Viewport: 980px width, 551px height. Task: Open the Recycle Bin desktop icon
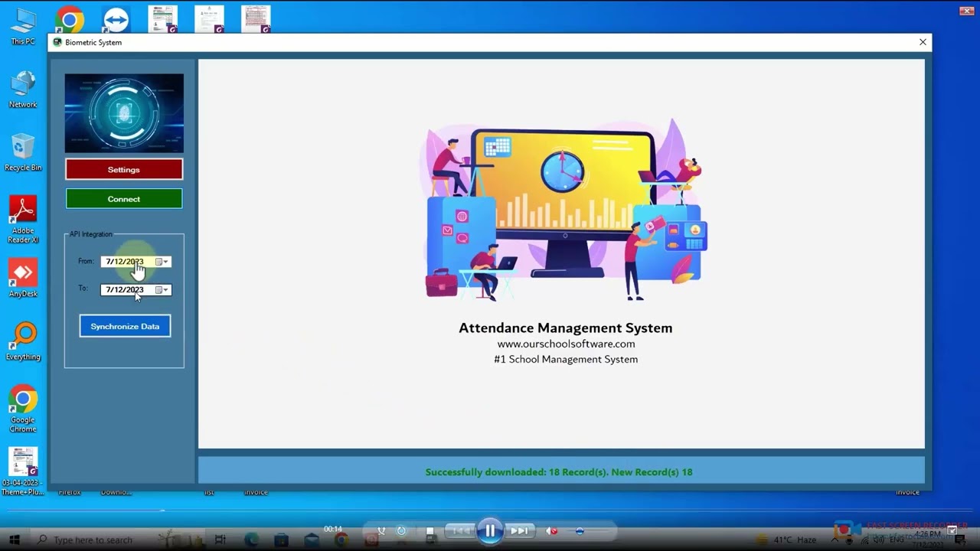pyautogui.click(x=23, y=152)
